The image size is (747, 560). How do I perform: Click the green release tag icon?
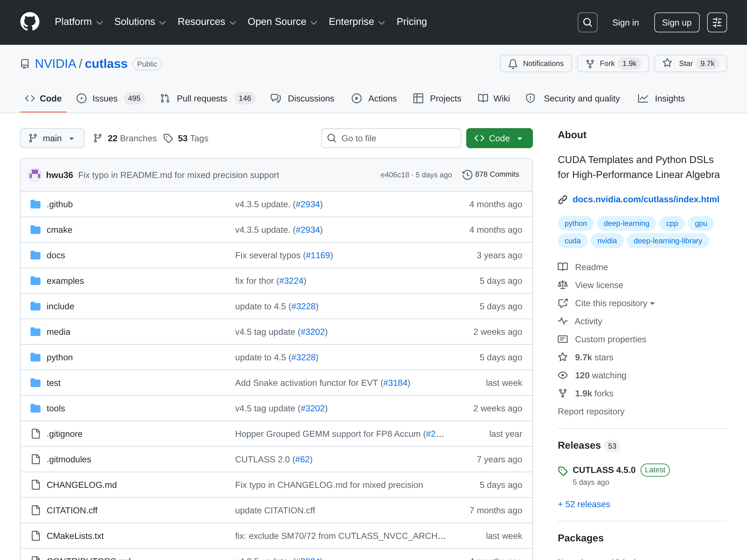pyautogui.click(x=563, y=471)
